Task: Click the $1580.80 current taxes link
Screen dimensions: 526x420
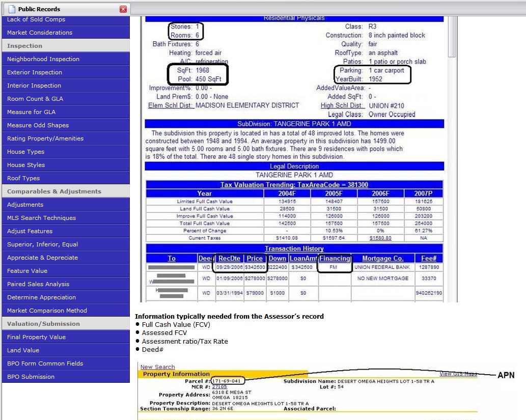Action: pos(380,238)
